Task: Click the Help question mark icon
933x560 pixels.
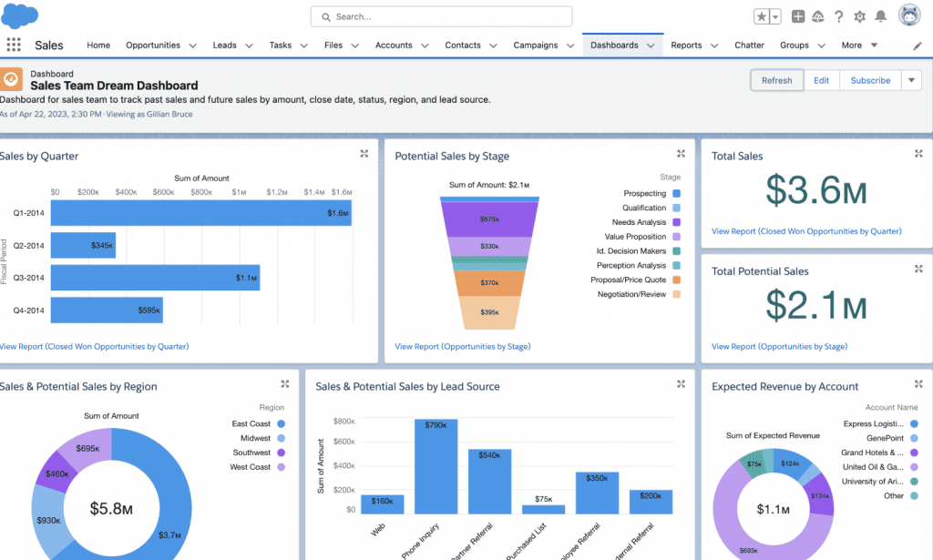Action: click(x=839, y=15)
